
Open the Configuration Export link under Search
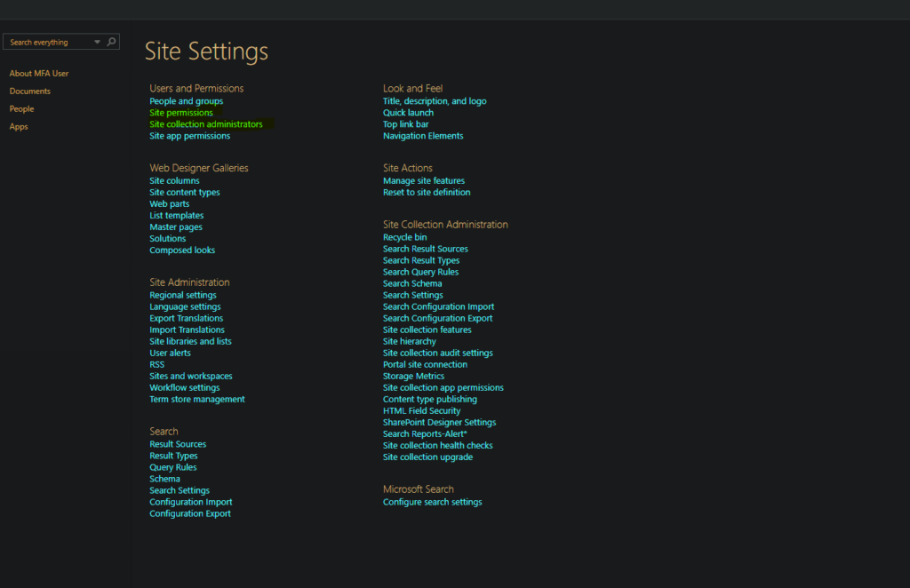tap(190, 513)
